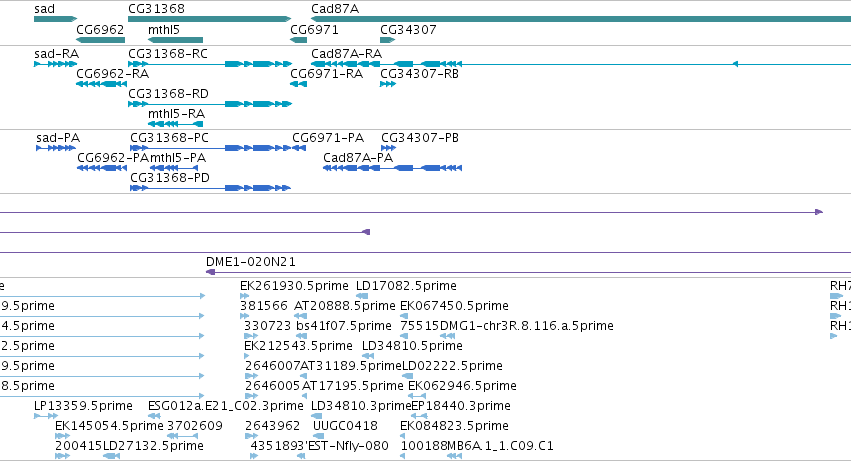Select the Cad87A gene bar

pyautogui.click(x=581, y=19)
